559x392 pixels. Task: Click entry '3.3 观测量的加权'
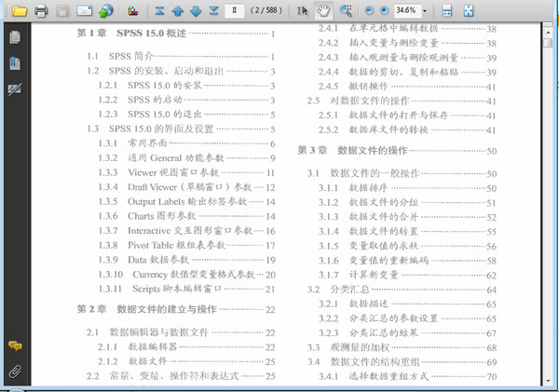348,347
